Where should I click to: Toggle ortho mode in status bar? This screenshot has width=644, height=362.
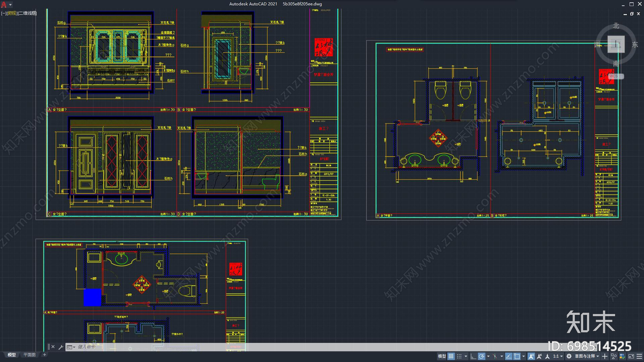[x=473, y=356]
